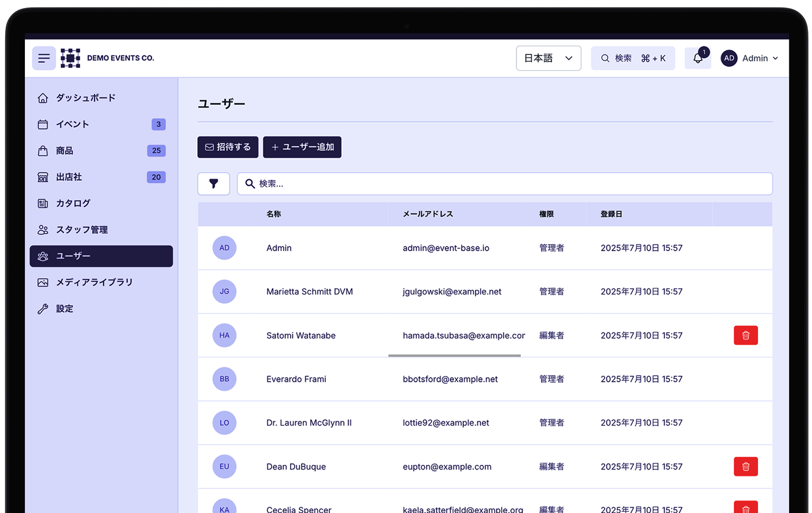812x513 pixels.
Task: Click the media library image icon
Action: (x=43, y=283)
